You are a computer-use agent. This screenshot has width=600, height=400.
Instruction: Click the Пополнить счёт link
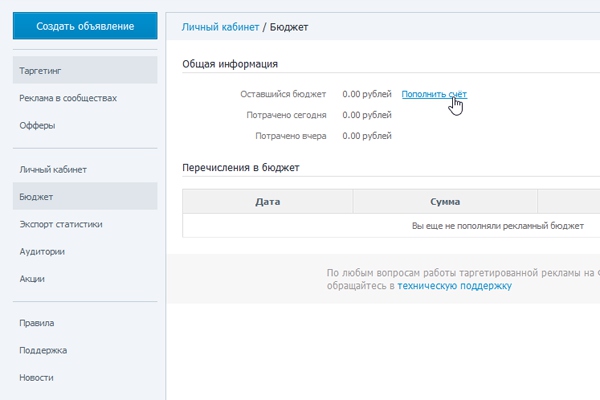pos(434,94)
